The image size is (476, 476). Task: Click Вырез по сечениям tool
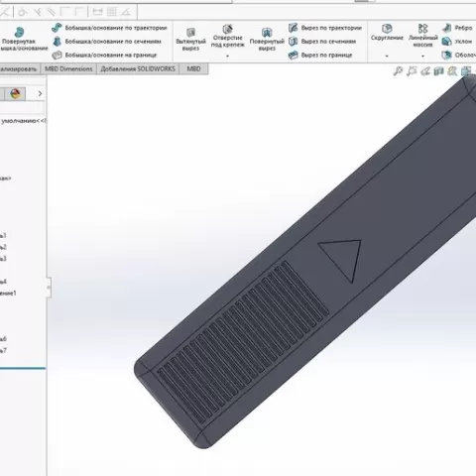[322, 42]
